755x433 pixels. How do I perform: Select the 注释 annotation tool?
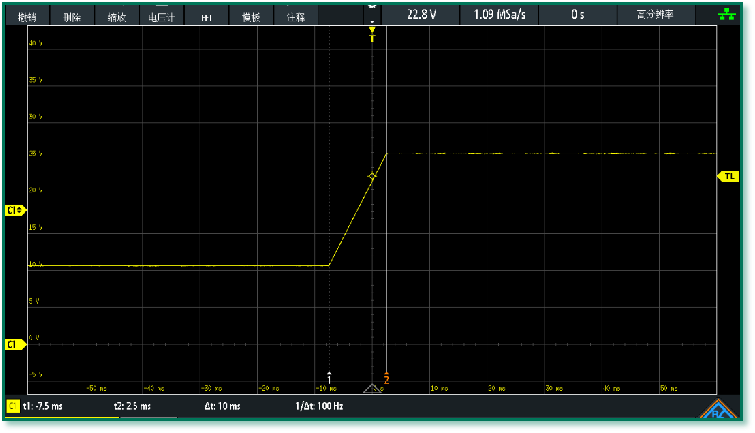pyautogui.click(x=296, y=17)
